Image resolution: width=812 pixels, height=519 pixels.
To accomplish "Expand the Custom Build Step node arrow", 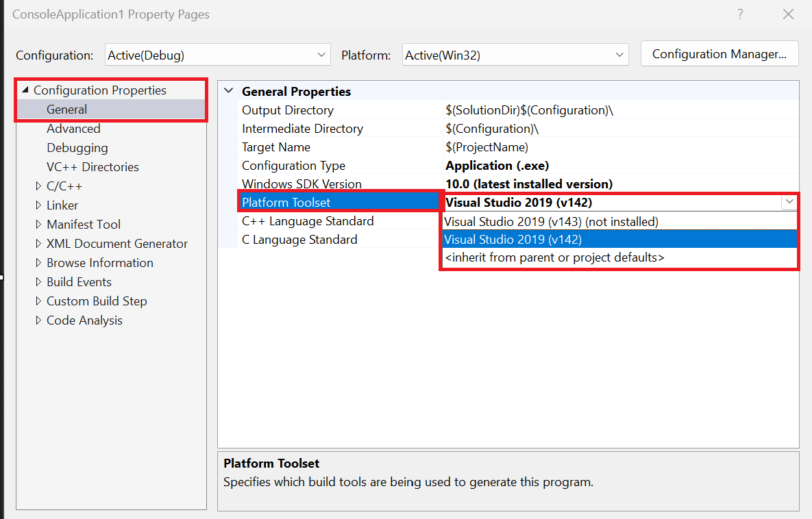I will [x=38, y=301].
